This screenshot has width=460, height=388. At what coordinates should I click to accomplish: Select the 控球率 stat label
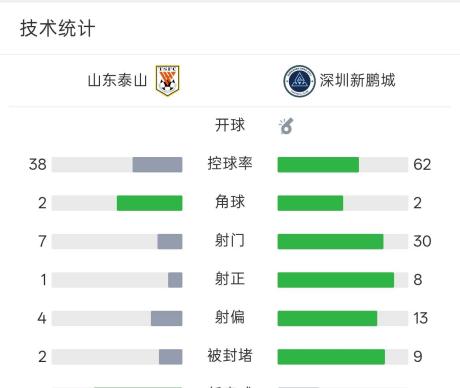click(x=230, y=163)
